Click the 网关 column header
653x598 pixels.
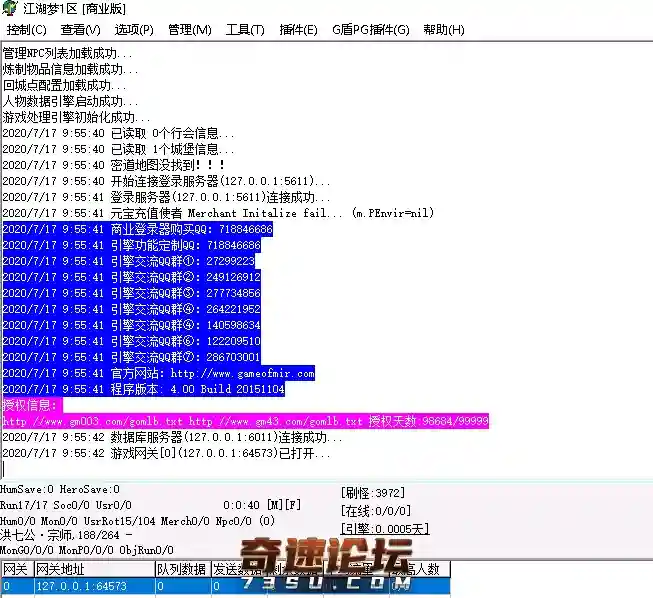(17, 569)
